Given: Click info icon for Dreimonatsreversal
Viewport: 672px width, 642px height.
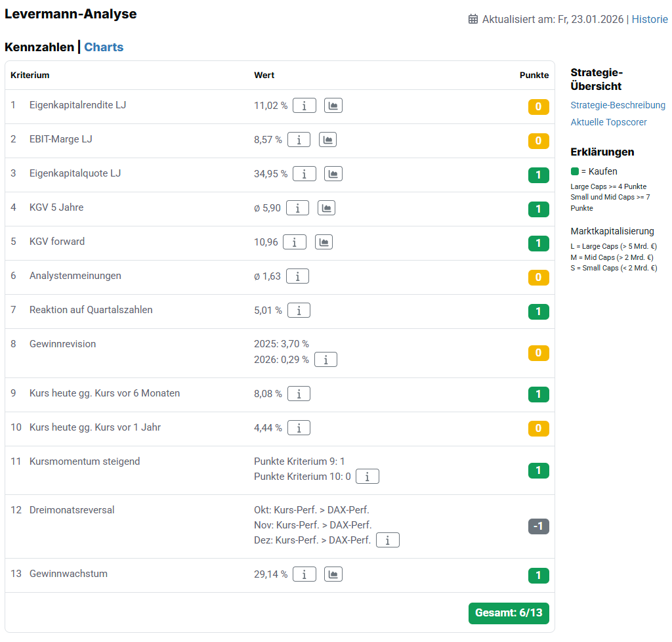Looking at the screenshot, I should [388, 540].
